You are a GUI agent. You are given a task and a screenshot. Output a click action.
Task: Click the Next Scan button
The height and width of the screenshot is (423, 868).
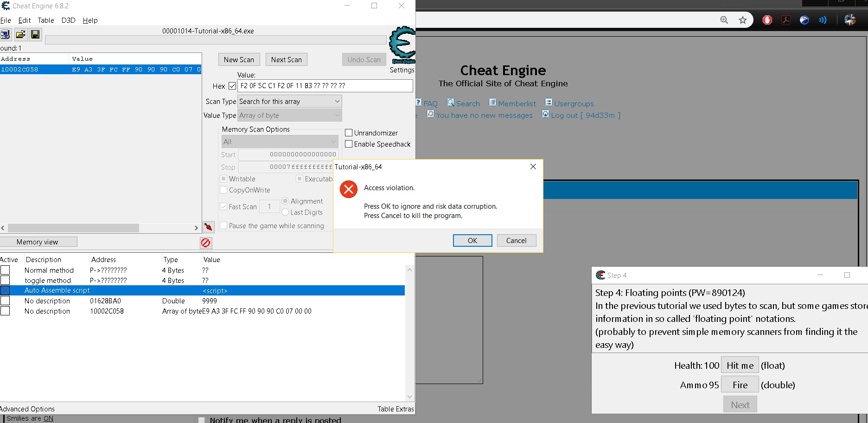[287, 59]
